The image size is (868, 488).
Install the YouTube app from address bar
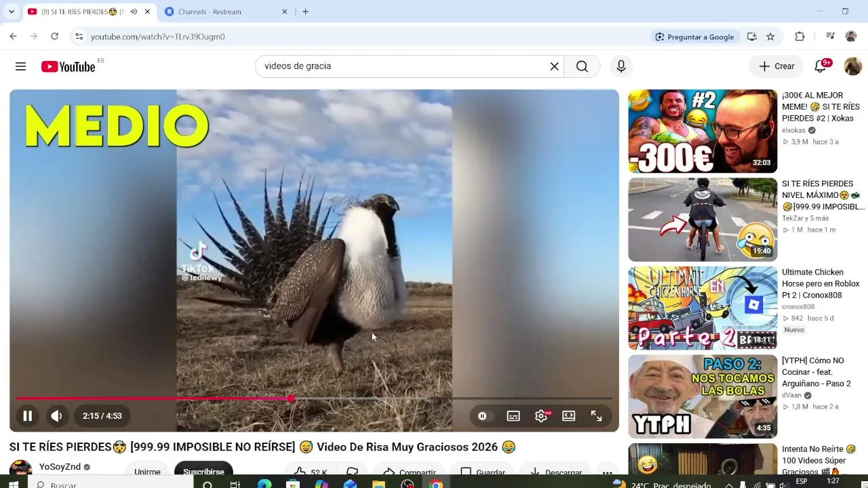click(x=752, y=37)
